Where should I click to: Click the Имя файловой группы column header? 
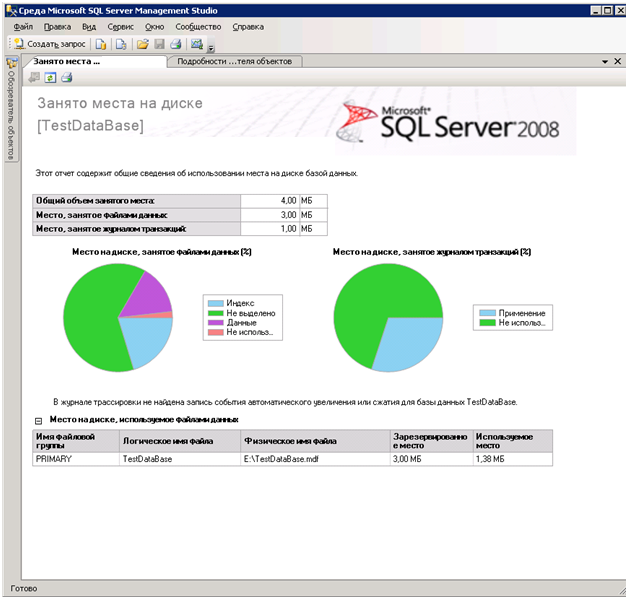[76, 441]
